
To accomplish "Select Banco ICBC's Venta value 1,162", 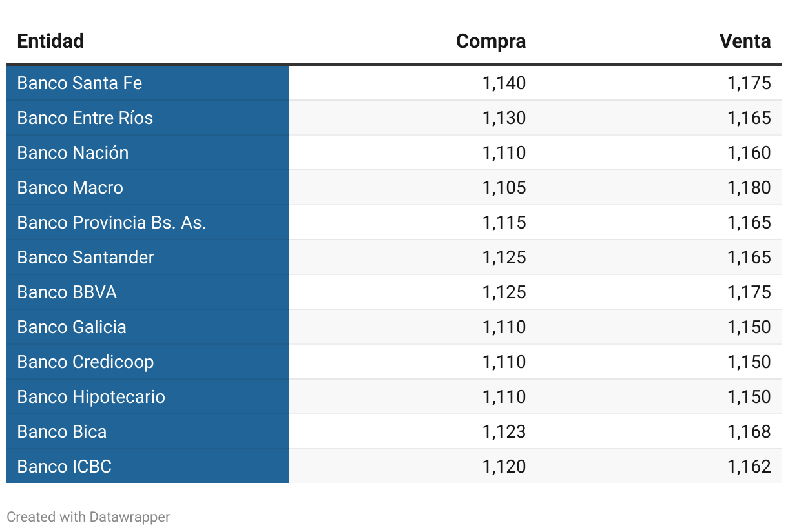I will [749, 467].
